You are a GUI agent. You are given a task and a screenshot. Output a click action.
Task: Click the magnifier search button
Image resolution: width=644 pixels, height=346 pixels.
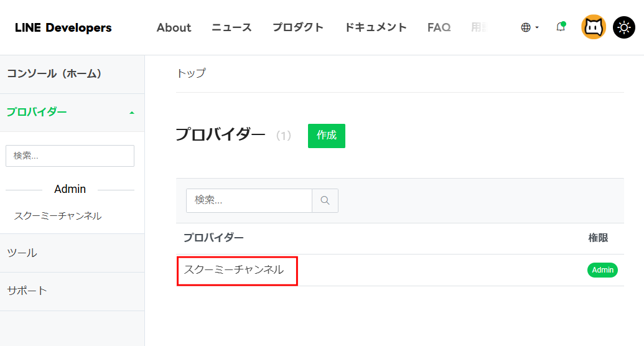coord(325,200)
